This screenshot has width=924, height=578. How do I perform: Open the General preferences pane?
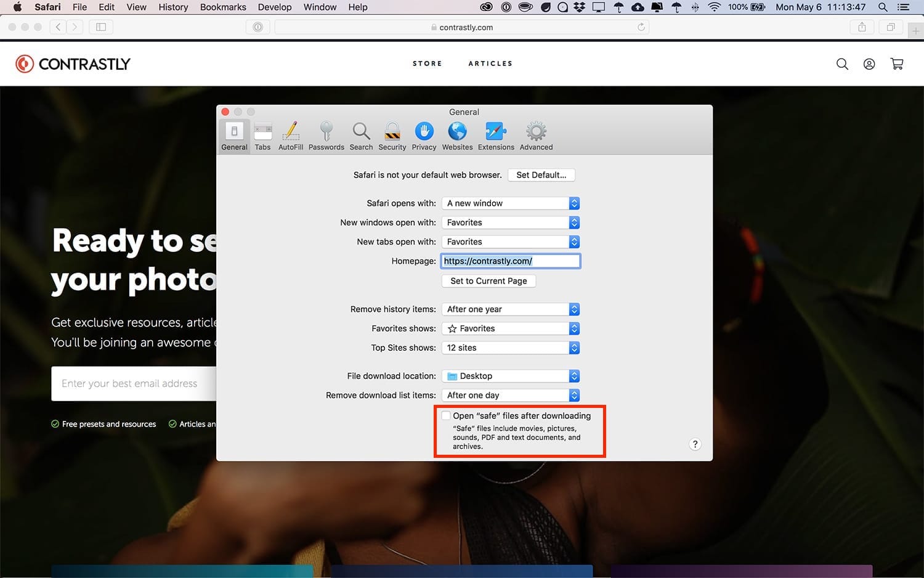click(234, 136)
